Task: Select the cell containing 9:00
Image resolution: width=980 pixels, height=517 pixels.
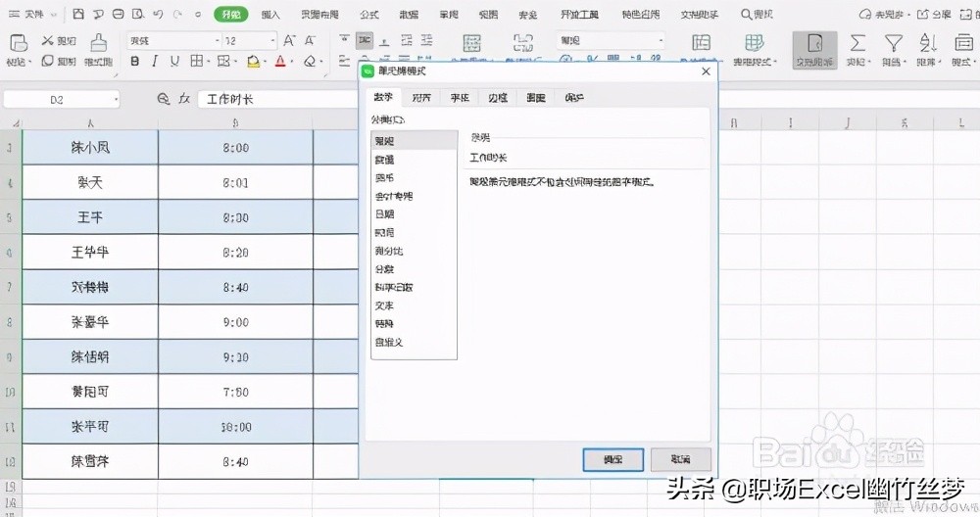Action: click(x=235, y=322)
